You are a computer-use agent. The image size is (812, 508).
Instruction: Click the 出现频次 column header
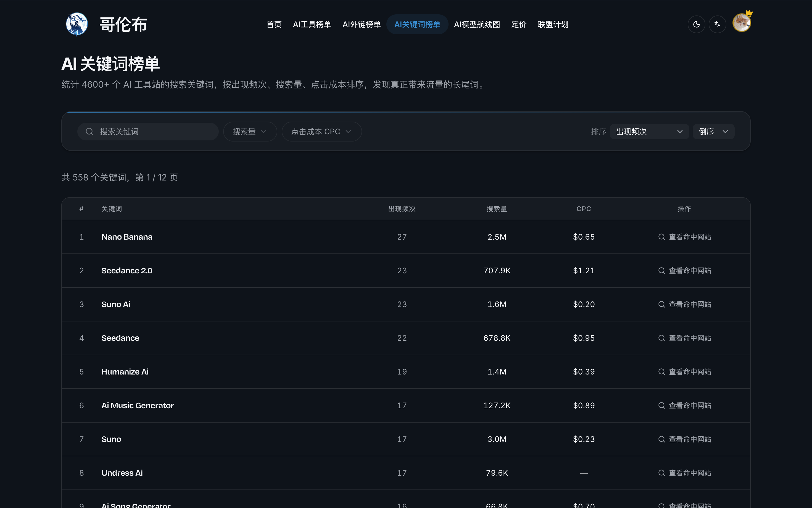tap(402, 209)
